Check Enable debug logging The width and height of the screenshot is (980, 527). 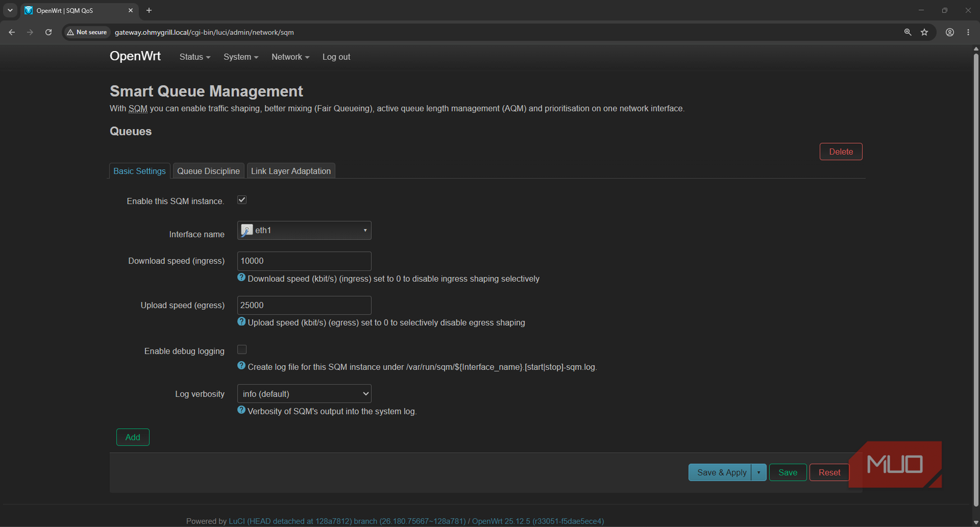[242, 350]
